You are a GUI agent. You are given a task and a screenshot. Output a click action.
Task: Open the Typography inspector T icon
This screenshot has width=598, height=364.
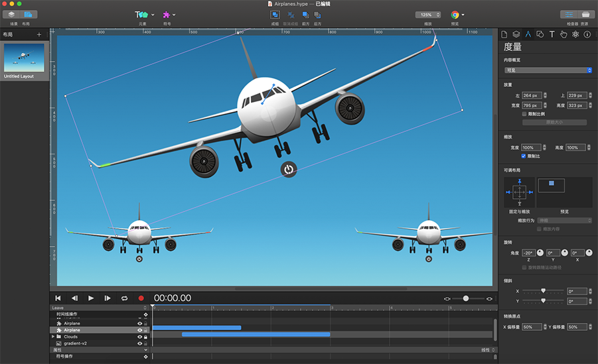click(x=552, y=34)
